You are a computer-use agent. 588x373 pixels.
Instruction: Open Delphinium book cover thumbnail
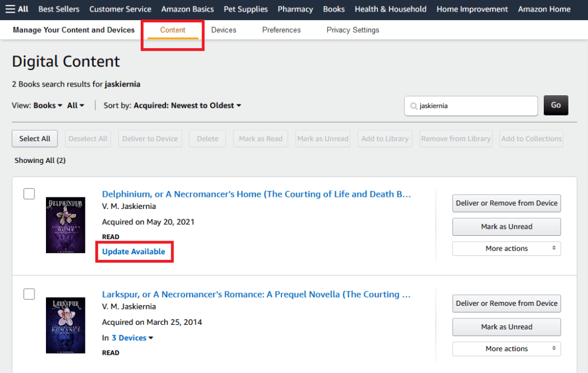65,225
